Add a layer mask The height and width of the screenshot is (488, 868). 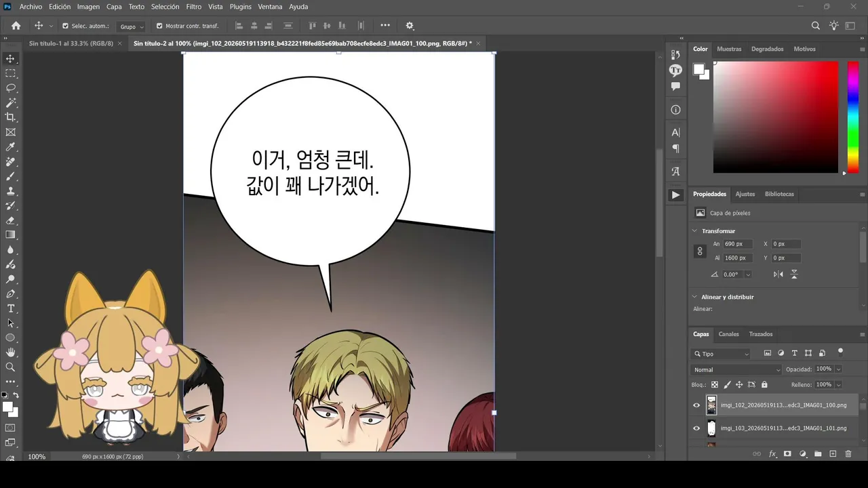(x=787, y=453)
